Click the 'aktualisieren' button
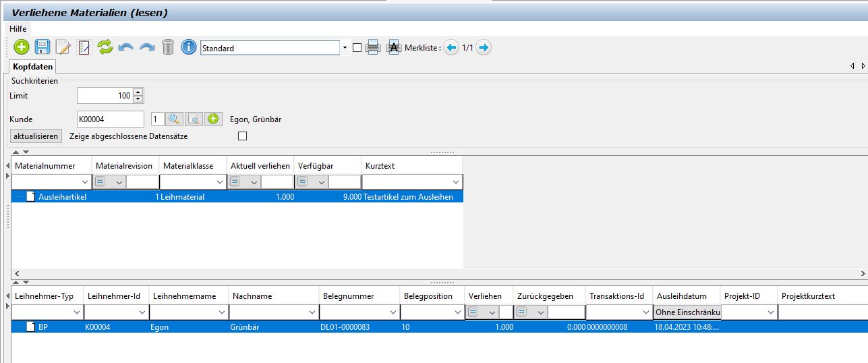868x363 pixels. coord(36,136)
